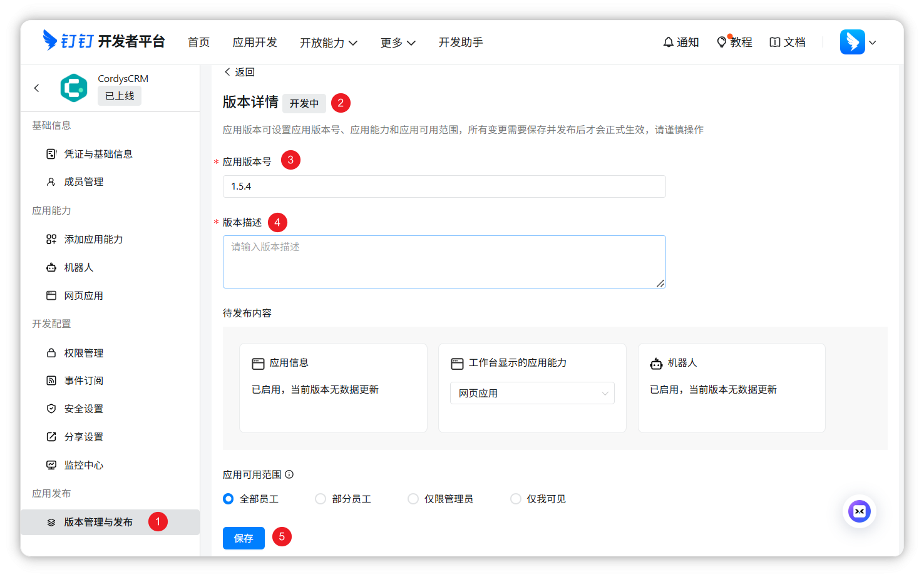Expand the account menu chevron
The height and width of the screenshot is (577, 924).
point(873,43)
